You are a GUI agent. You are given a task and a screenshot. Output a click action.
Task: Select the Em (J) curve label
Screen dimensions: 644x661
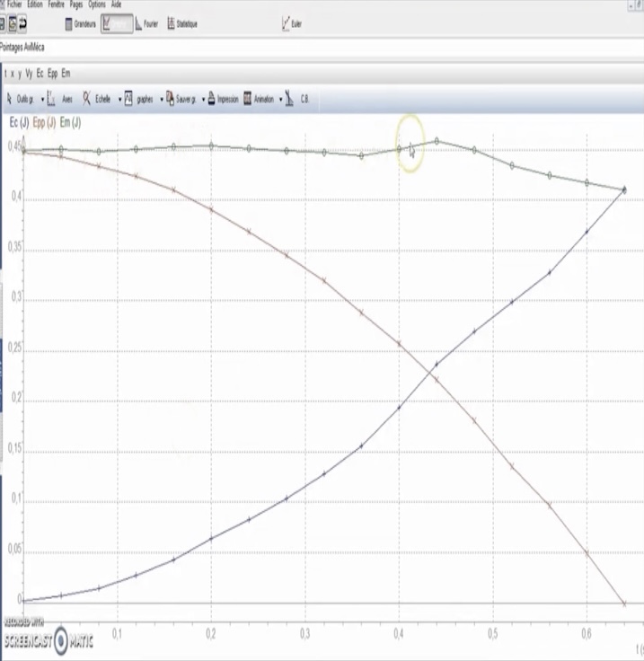point(71,121)
